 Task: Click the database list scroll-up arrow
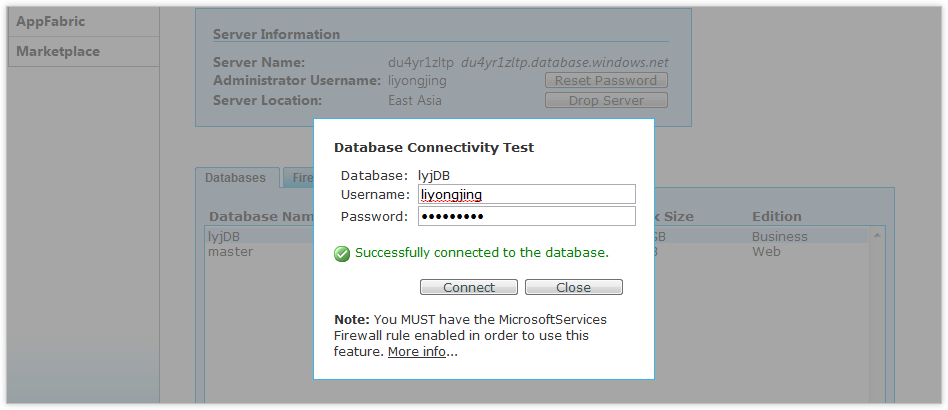pyautogui.click(x=878, y=236)
